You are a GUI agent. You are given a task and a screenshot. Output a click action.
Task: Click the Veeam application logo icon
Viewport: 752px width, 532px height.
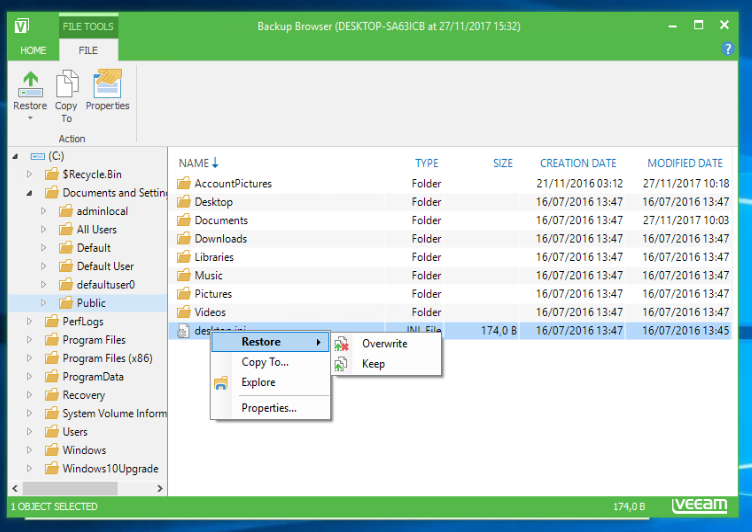tap(22, 25)
